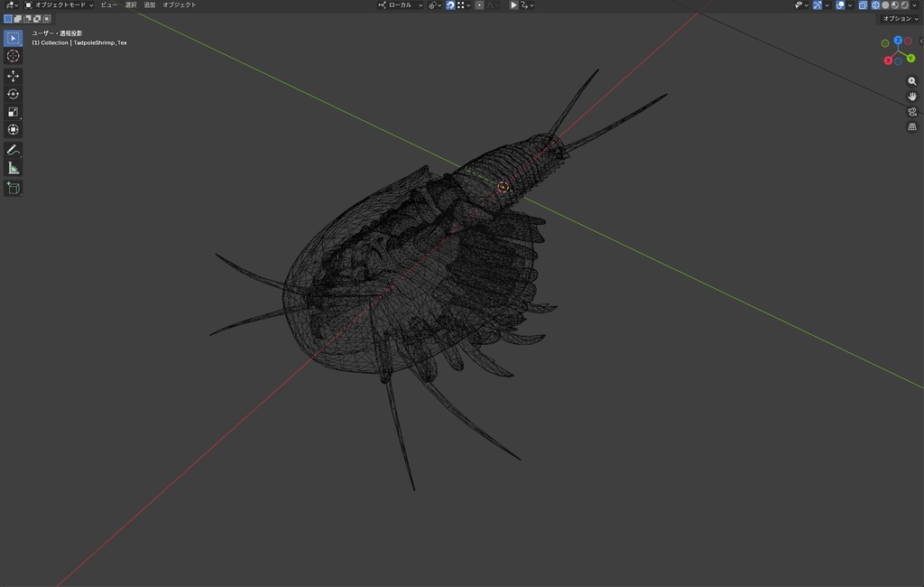The image size is (924, 587).
Task: Toggle camera view with the camera icon
Action: pos(912,111)
